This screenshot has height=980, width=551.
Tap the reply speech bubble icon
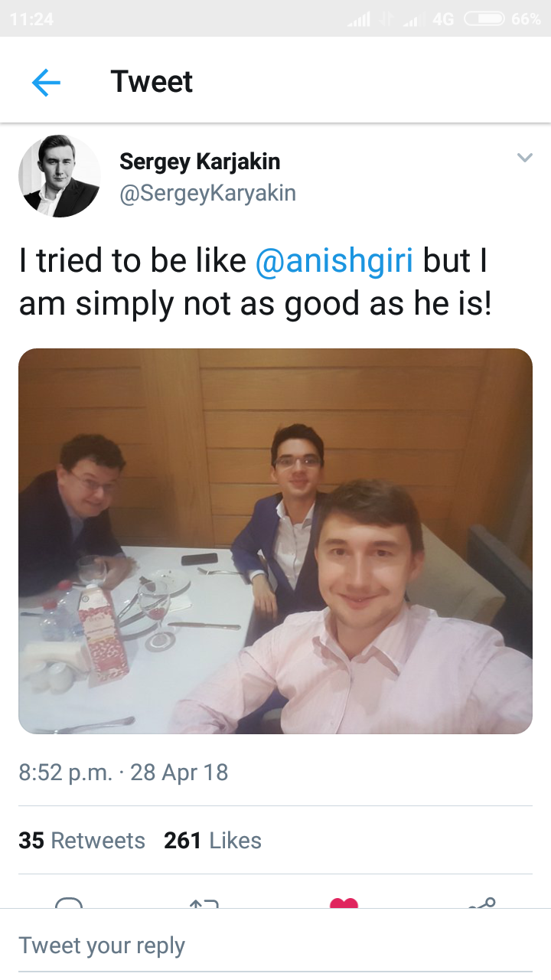point(69,903)
